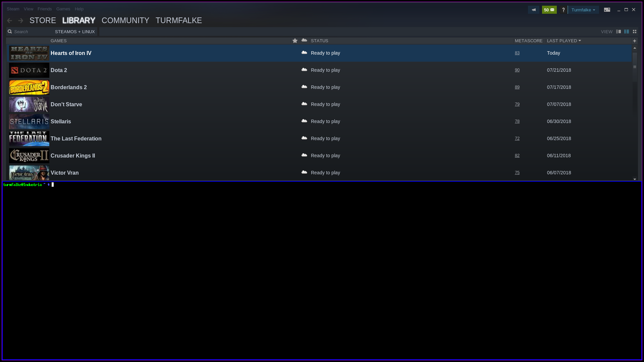Go to the Store tab

pos(43,20)
